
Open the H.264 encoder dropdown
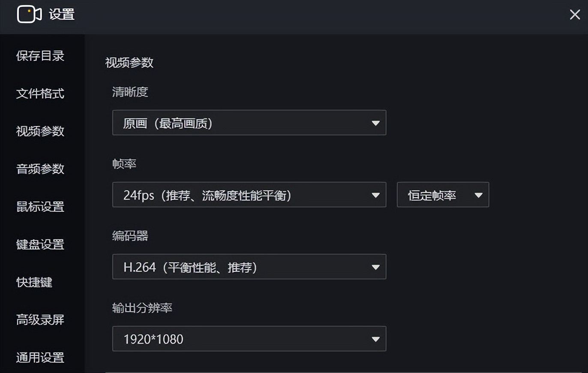click(240, 267)
